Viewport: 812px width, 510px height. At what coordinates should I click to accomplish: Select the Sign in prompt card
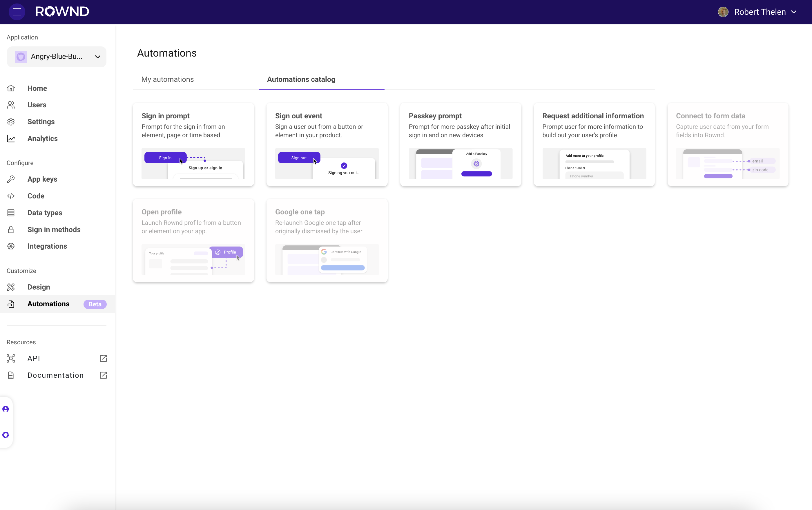coord(193,144)
